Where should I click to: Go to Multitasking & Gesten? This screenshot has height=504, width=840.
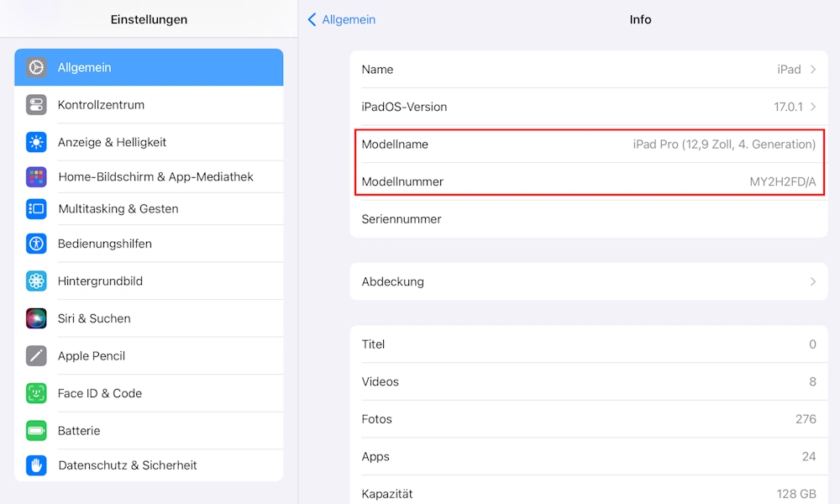149,209
